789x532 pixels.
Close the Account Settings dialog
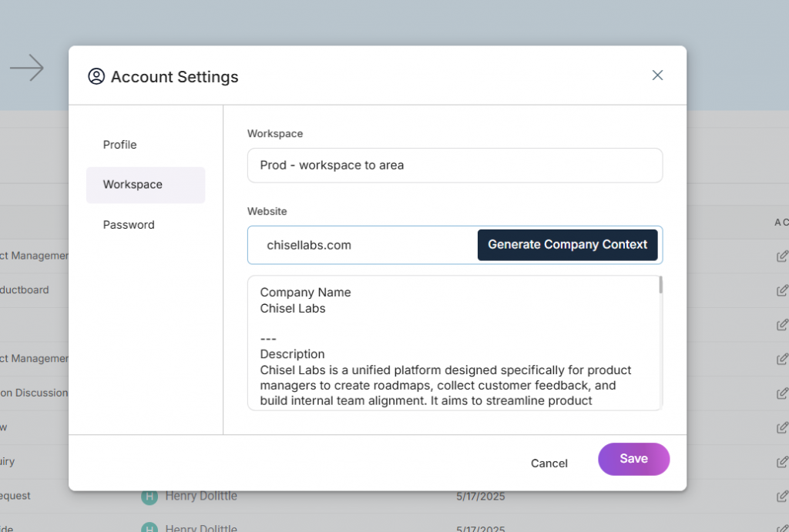(x=657, y=75)
